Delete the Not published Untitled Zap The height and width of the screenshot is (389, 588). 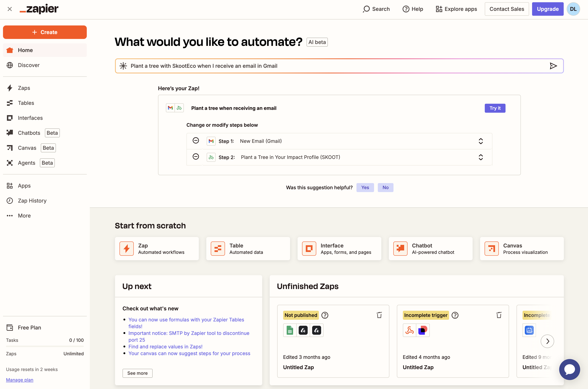coord(379,315)
